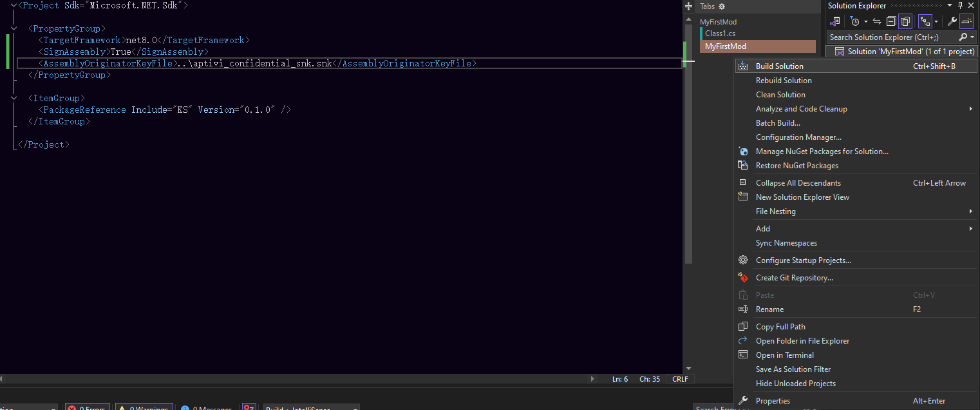
Task: Collapse the PropertyGroup XML element
Action: (14, 28)
